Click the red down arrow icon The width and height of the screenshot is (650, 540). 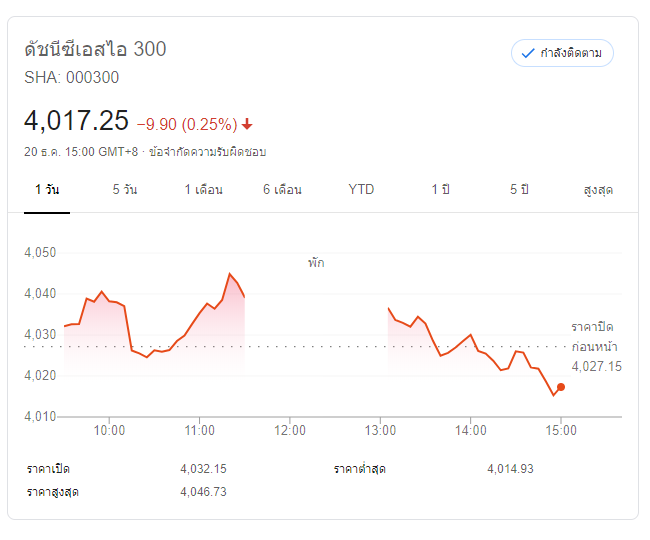pos(247,124)
